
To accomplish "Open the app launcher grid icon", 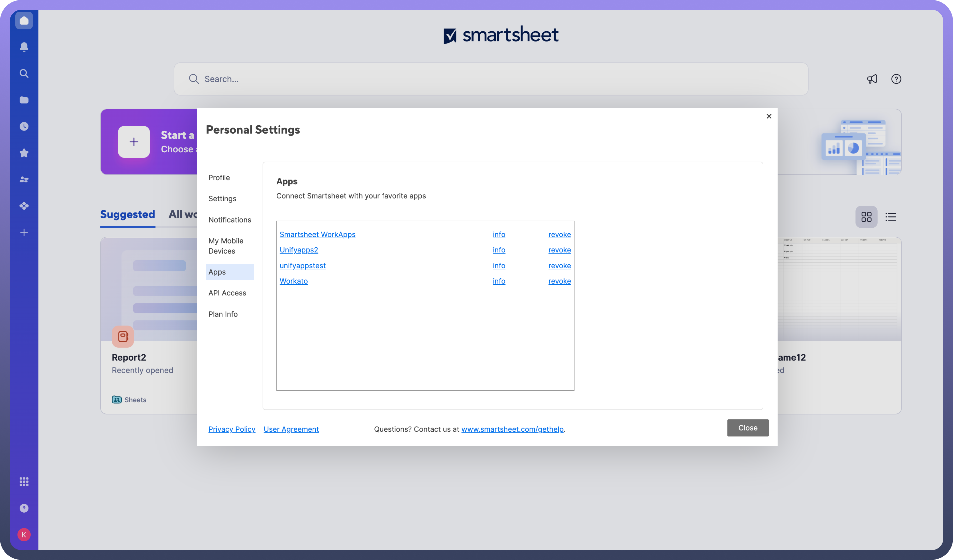I will click(24, 481).
